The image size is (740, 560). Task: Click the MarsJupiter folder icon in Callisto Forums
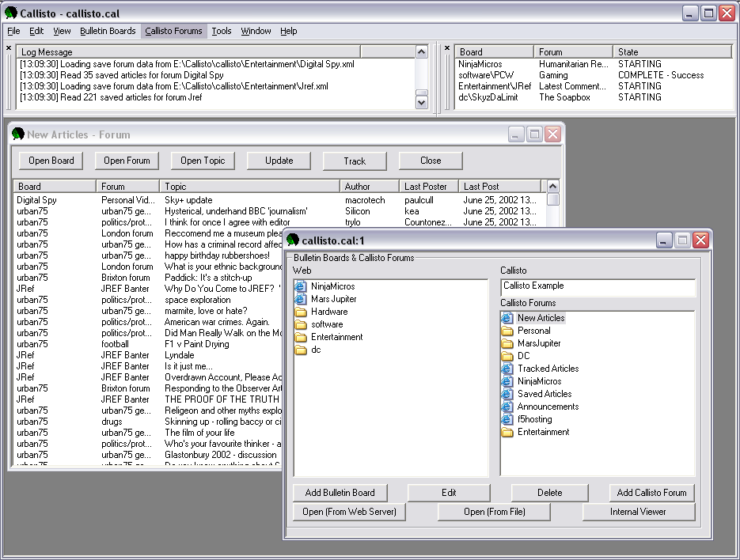[x=507, y=343]
